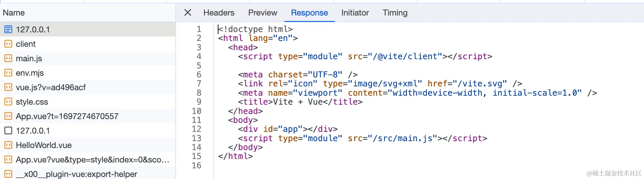Click the script icon next to env.mjs
The height and width of the screenshot is (179, 644).
tap(8, 73)
